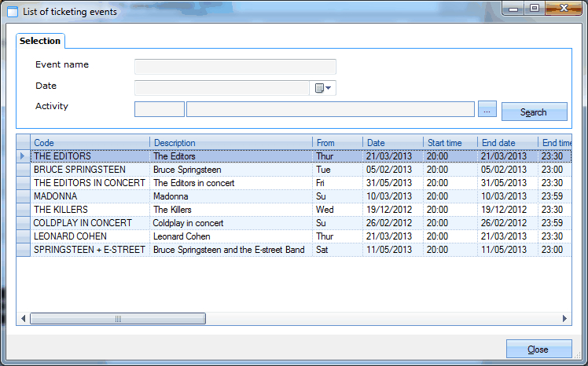Click the Activity browse ellipsis button
Viewport: 588px width, 366px height.
tap(487, 109)
